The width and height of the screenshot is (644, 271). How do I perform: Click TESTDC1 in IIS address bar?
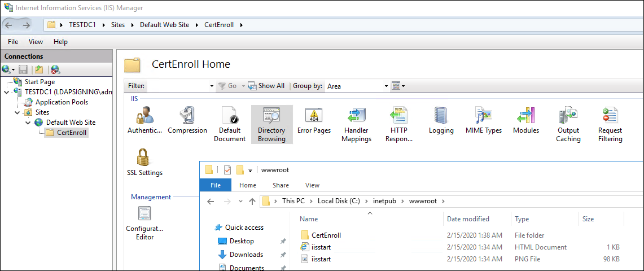[x=82, y=25]
